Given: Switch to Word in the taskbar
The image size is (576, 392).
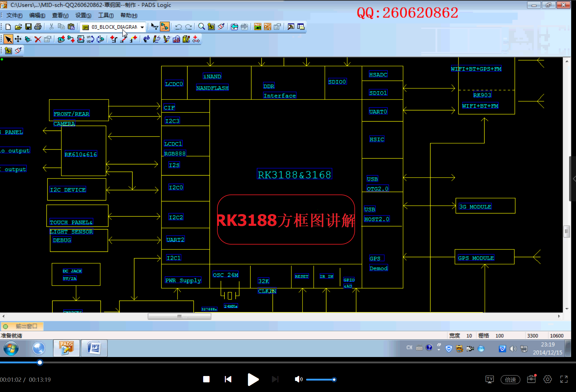Looking at the screenshot, I should tap(94, 348).
